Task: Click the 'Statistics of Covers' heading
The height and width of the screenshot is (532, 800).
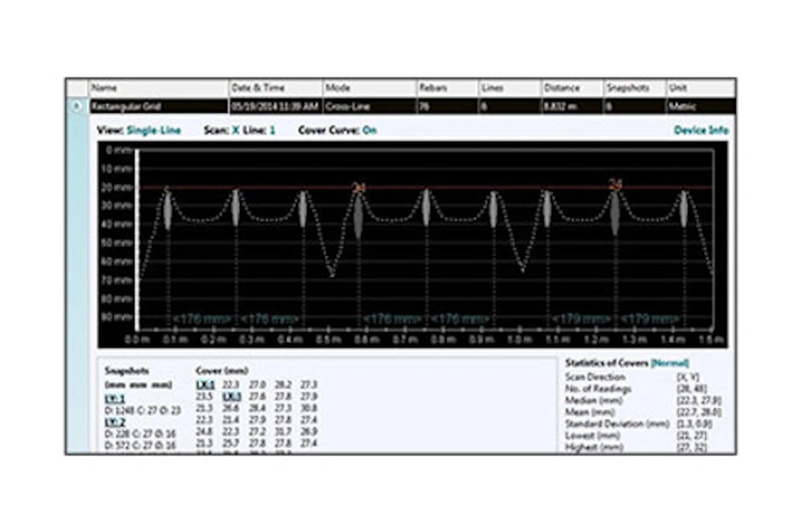Action: click(607, 363)
